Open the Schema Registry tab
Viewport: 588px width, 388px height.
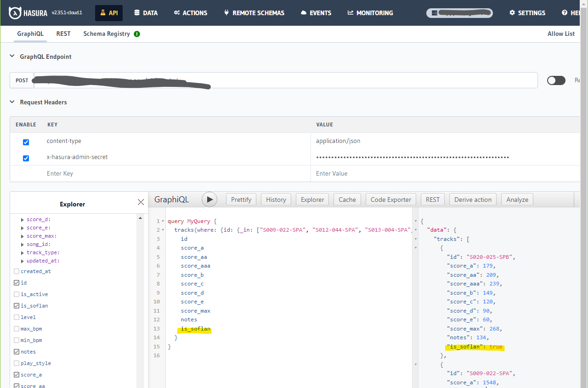tap(107, 34)
